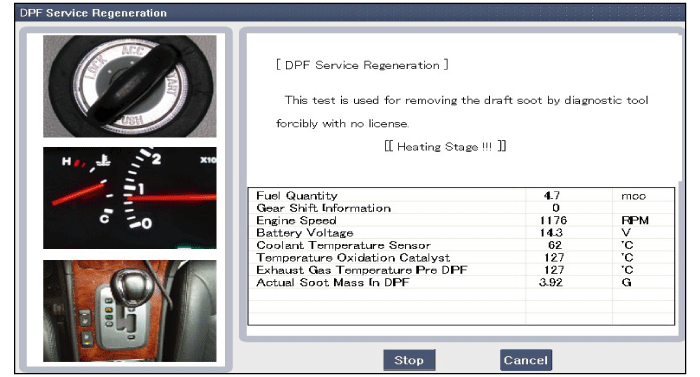This screenshot has width=700, height=377.
Task: Click the soot mass value 3.92
Action: pos(551,283)
